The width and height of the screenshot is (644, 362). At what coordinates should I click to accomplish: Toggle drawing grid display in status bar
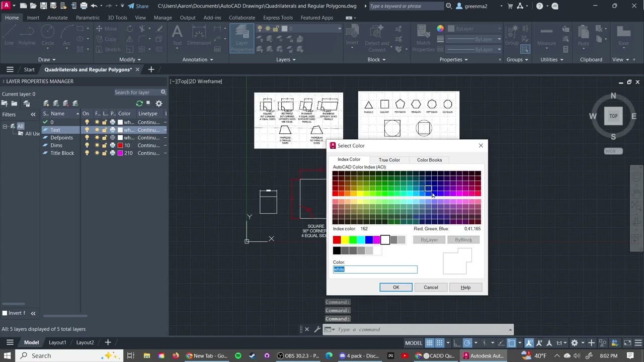[x=429, y=343]
